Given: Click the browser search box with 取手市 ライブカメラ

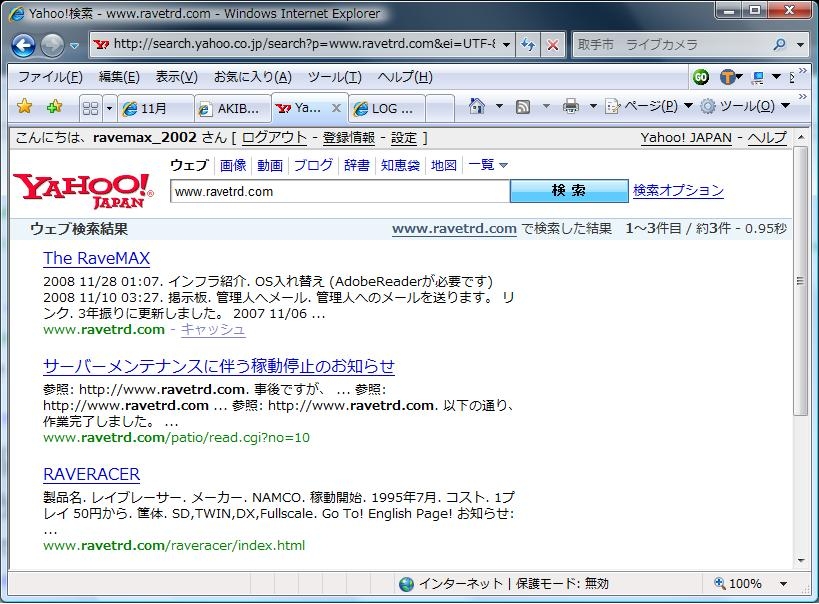Looking at the screenshot, I should click(x=671, y=45).
